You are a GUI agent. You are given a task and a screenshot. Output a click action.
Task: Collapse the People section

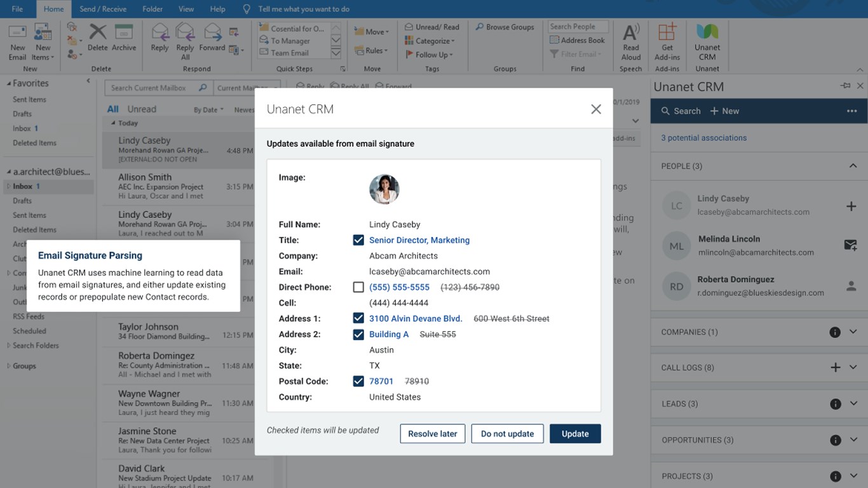[x=853, y=166]
